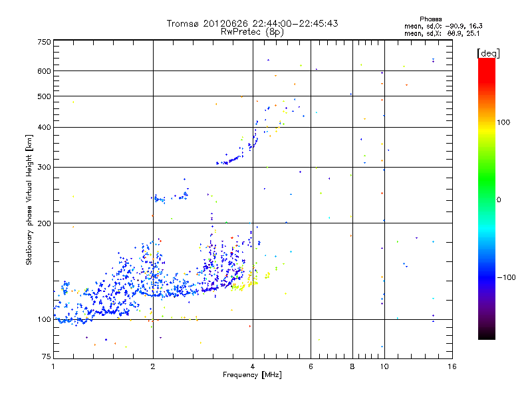This screenshot has width=532, height=399.
Task: Select the 'RwPretec (8p)' subtitle text
Action: [x=252, y=32]
